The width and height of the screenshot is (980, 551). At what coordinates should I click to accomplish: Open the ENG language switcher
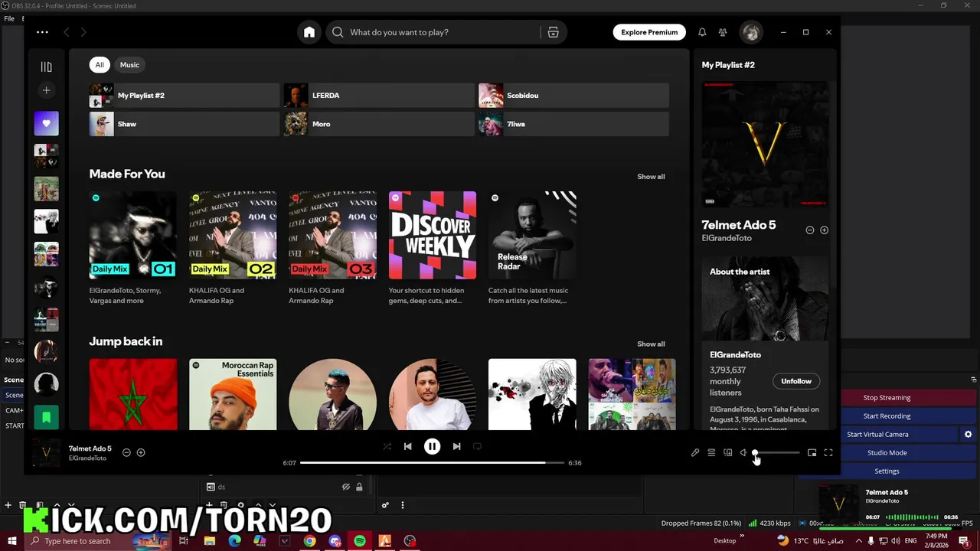pyautogui.click(x=911, y=541)
